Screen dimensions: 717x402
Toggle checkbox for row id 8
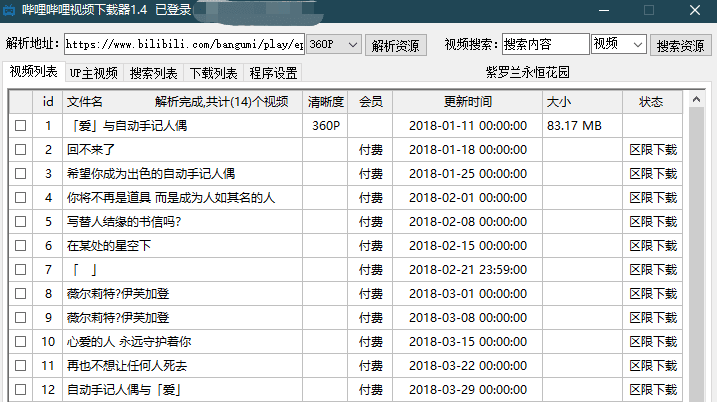(x=21, y=294)
